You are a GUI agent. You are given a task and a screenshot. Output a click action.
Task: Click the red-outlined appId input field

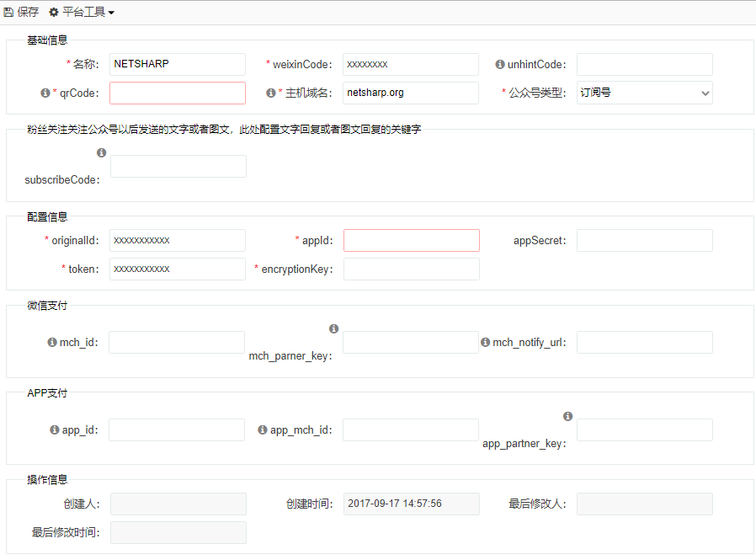point(412,240)
